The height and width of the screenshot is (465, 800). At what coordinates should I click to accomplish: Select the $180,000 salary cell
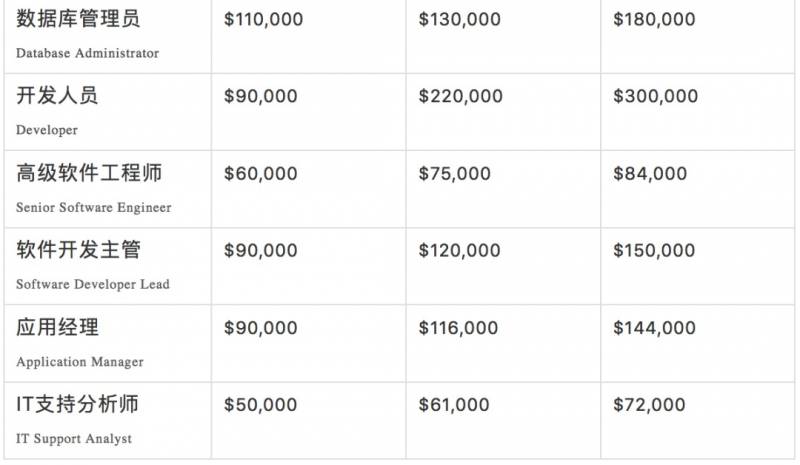[654, 20]
